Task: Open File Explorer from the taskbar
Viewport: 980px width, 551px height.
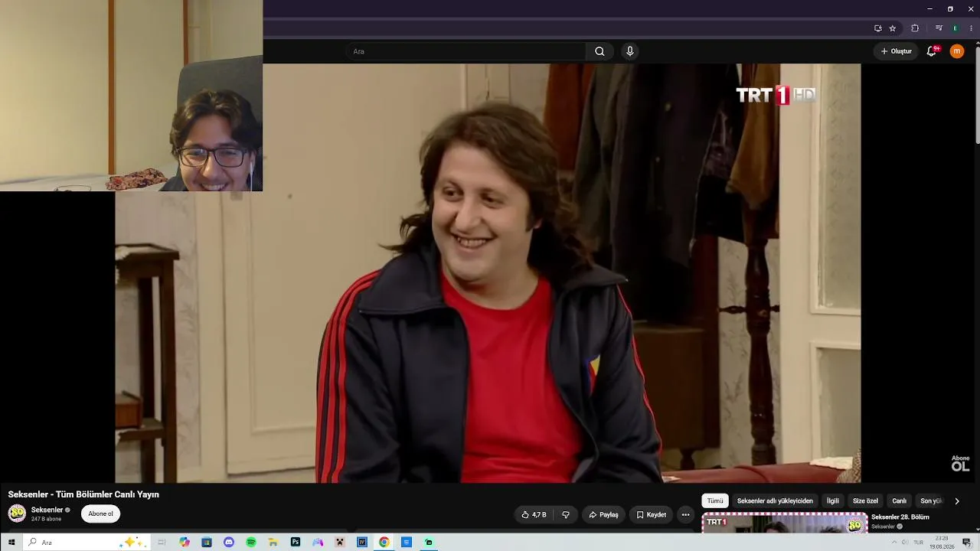Action: pos(273,542)
